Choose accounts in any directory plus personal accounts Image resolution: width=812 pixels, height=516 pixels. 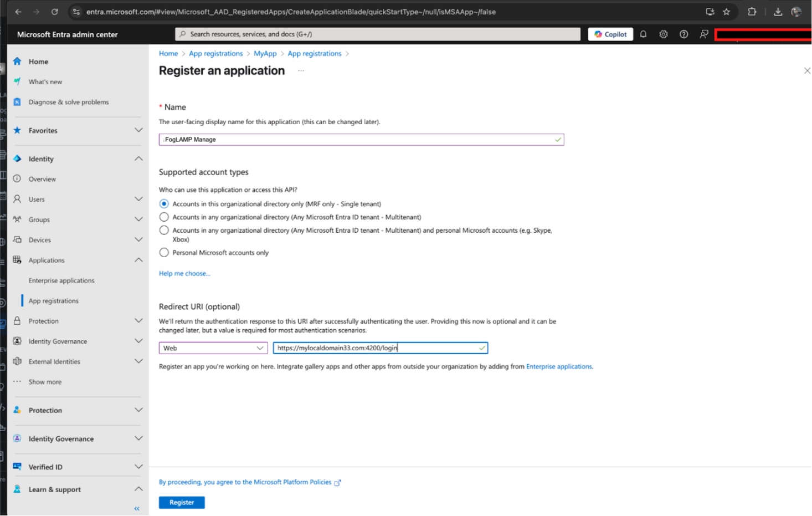[164, 230]
